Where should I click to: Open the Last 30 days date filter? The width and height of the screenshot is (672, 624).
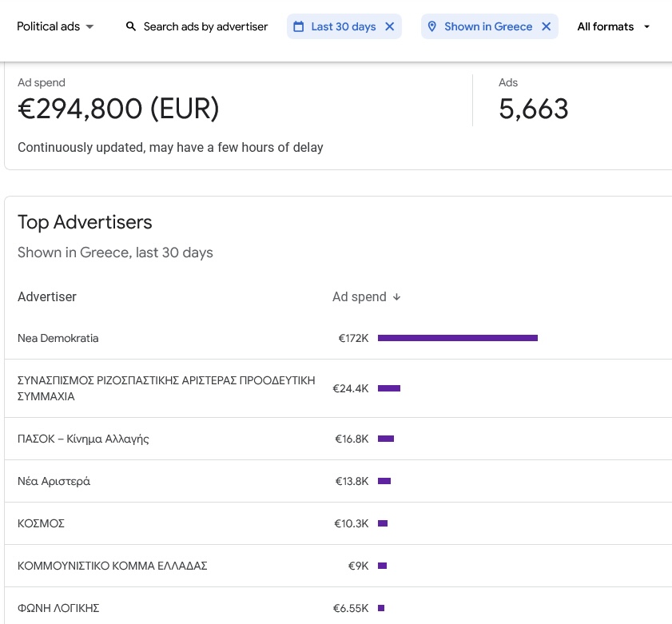pyautogui.click(x=343, y=26)
